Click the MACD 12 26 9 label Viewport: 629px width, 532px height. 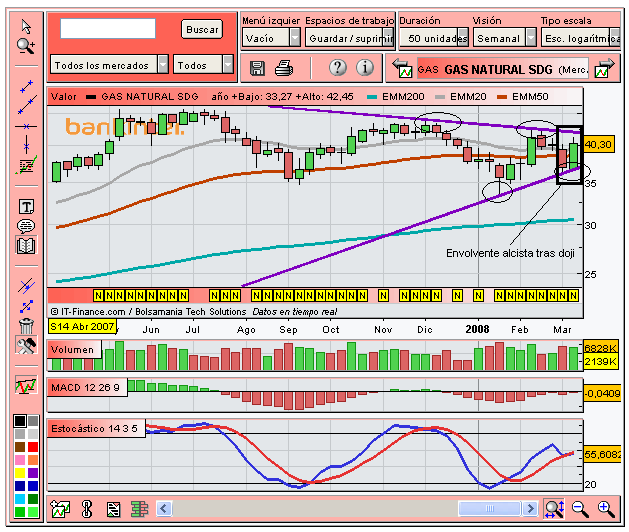86,388
